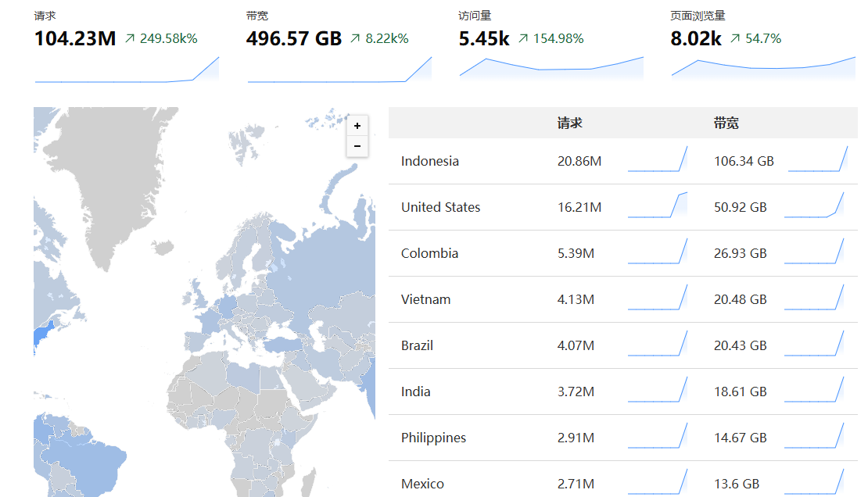Screen dimensions: 868x497
Task: Click the 访问量 sparkline chart
Action: (x=551, y=69)
